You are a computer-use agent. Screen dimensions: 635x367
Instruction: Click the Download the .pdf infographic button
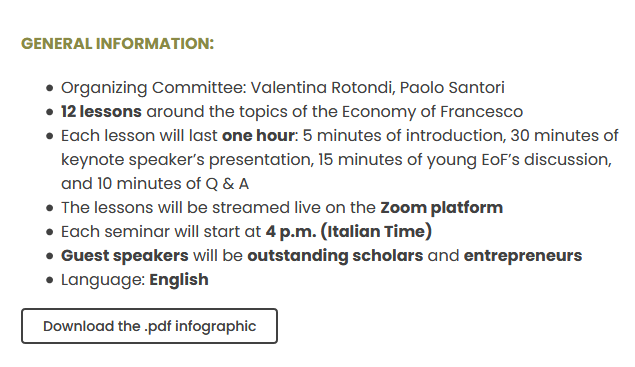(x=149, y=326)
